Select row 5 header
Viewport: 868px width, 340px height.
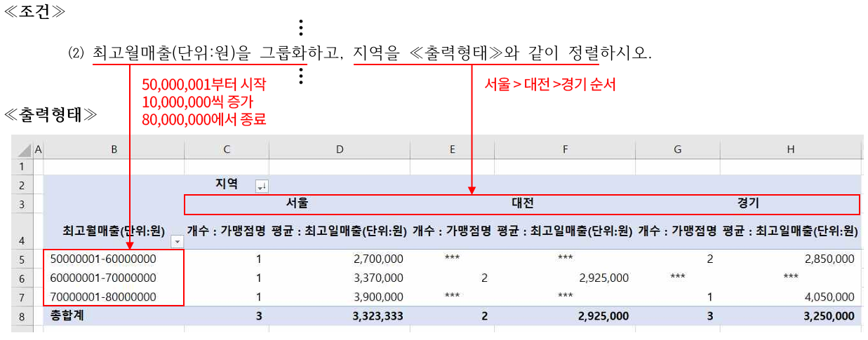[22, 259]
